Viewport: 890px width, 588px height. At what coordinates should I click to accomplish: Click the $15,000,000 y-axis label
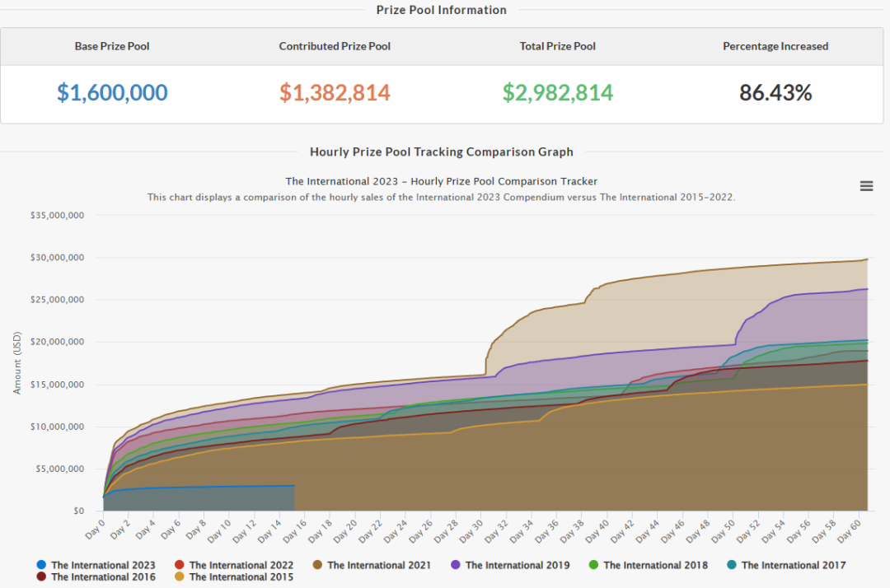click(x=58, y=385)
